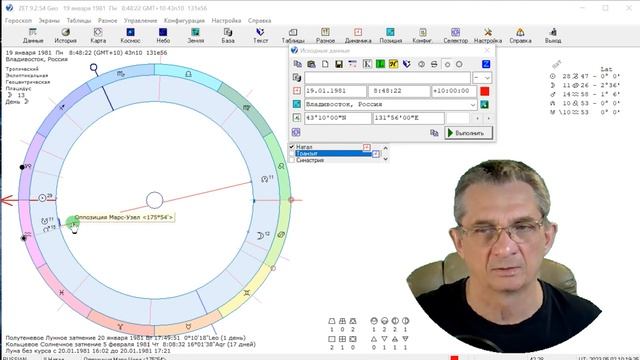Click the coordinates icon left of latitude field
This screenshot has height=360, width=640.
pos(297,118)
